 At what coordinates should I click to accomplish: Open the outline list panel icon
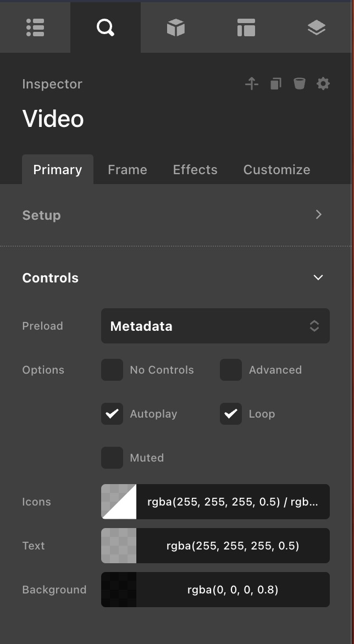click(35, 27)
